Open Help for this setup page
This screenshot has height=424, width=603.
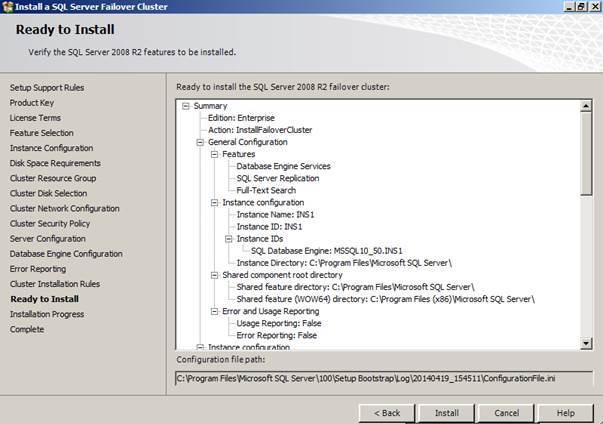point(566,413)
